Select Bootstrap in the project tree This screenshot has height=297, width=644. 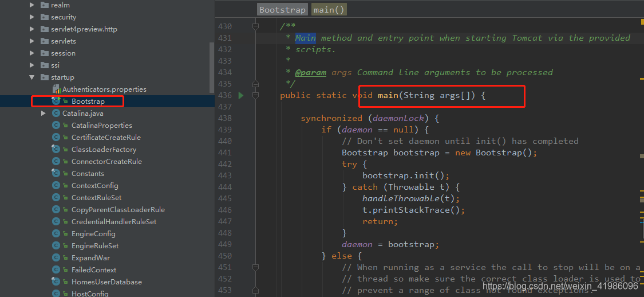(x=88, y=101)
